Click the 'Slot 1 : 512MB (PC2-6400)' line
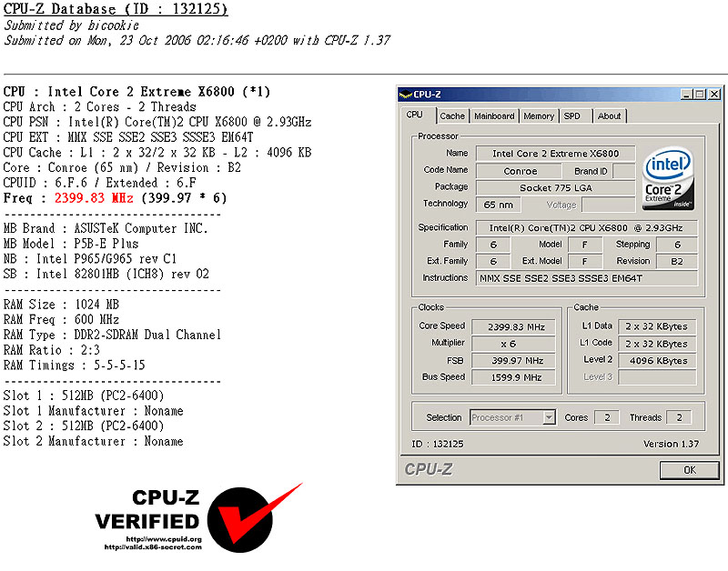Screen dimensions: 728x571 pyautogui.click(x=84, y=396)
